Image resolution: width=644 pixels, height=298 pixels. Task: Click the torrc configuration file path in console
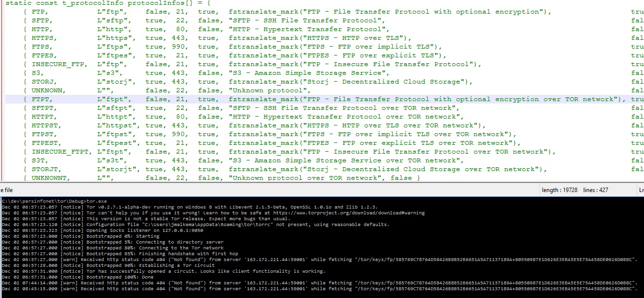(x=205, y=225)
